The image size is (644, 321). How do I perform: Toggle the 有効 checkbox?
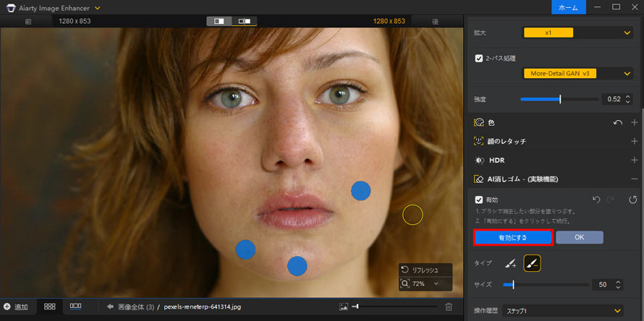478,200
